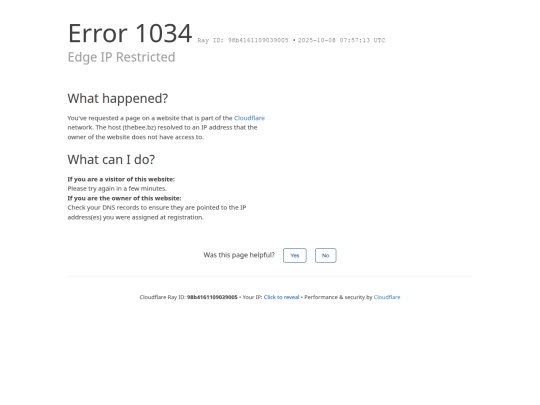Select the Error 1034 heading
The height and width of the screenshot is (405, 540).
tap(130, 33)
